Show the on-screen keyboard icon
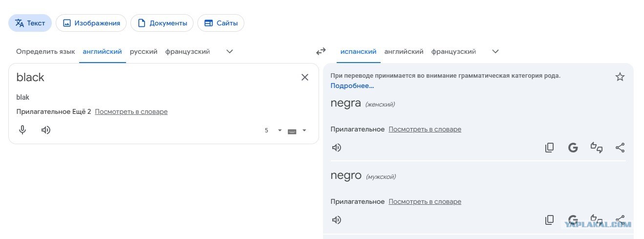 coord(292,130)
